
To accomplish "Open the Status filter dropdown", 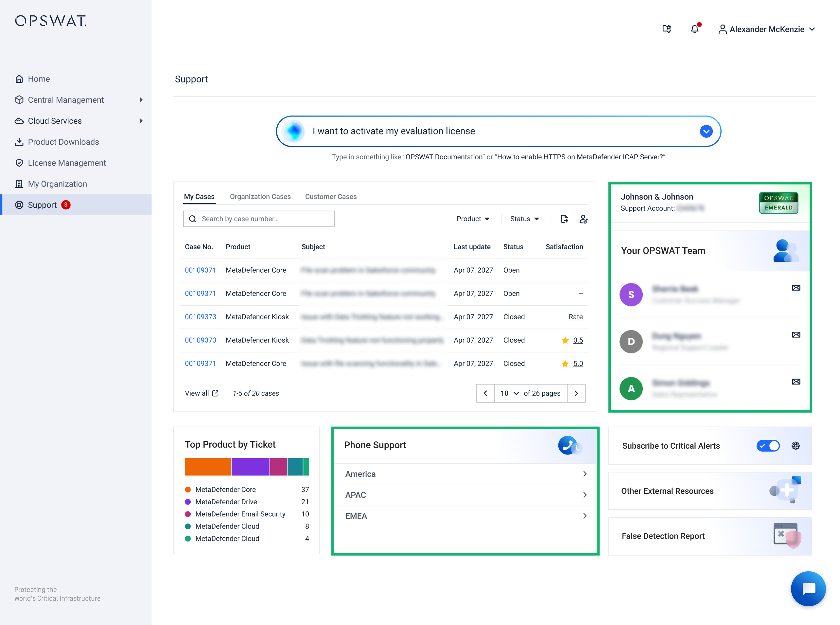I will click(x=524, y=219).
